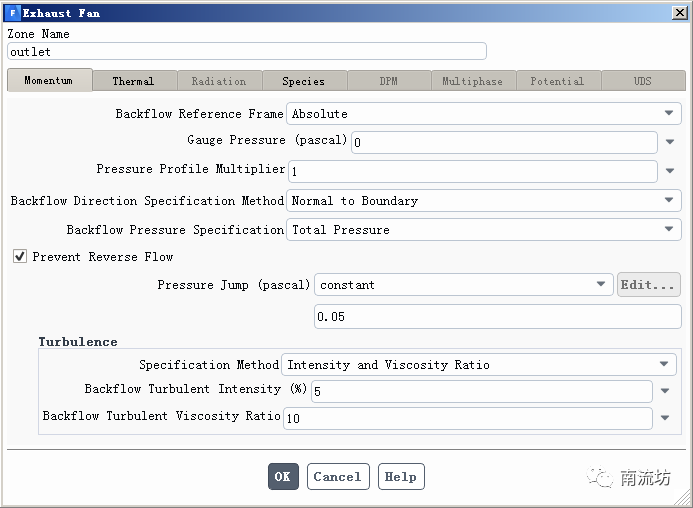Click the Fluent icon in the title bar
Image resolution: width=693 pixels, height=508 pixels.
click(13, 13)
